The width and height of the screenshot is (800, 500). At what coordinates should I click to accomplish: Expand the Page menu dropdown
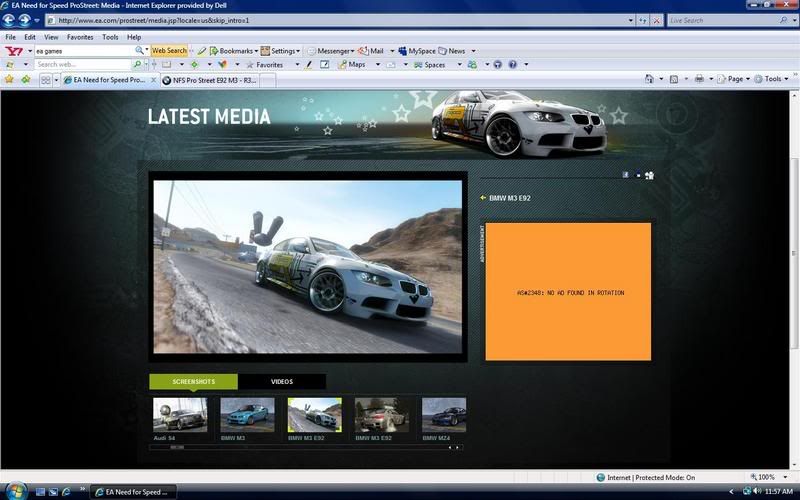[x=738, y=79]
